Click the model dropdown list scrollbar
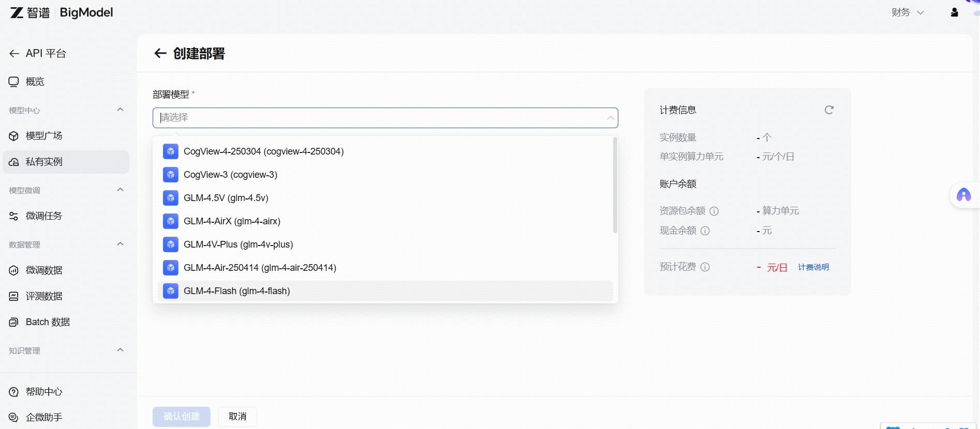980x429 pixels. 615,185
